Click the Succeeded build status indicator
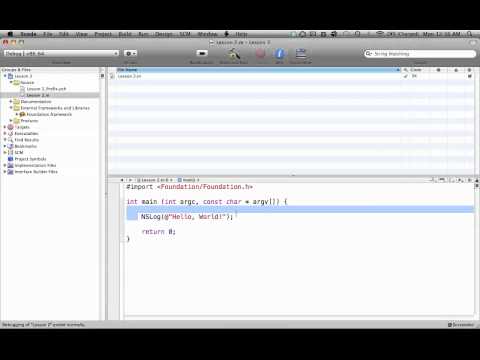 click(x=461, y=324)
